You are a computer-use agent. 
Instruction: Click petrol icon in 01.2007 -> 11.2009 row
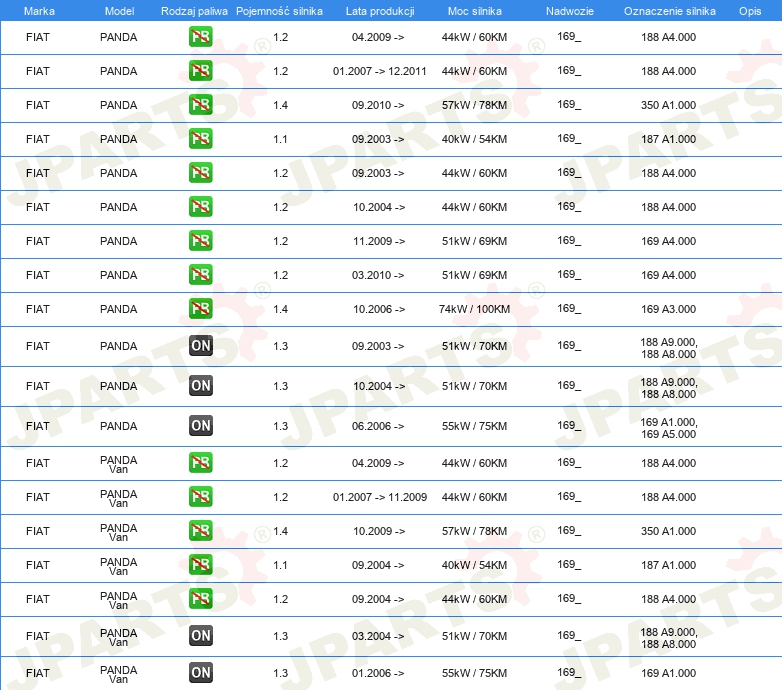200,497
